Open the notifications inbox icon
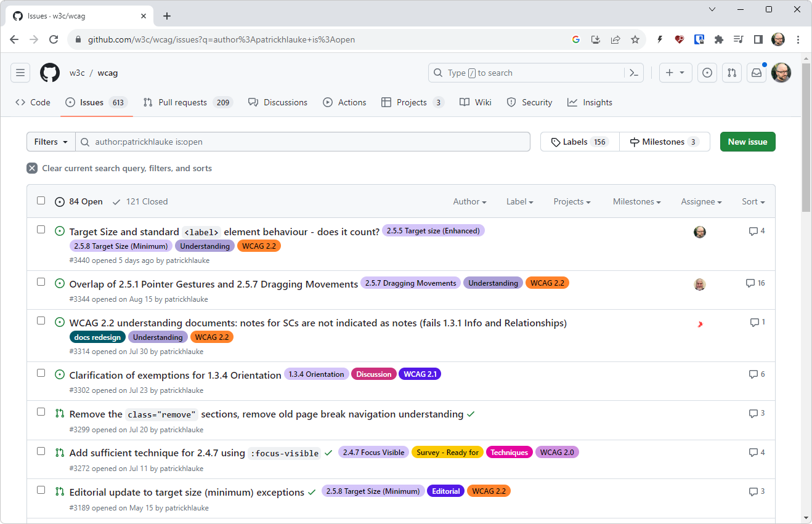 point(757,73)
